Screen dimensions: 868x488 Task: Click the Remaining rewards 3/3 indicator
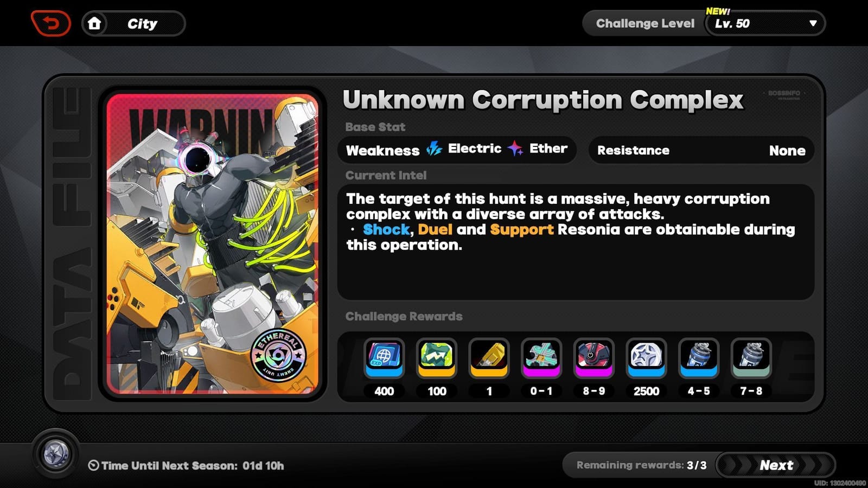(642, 465)
